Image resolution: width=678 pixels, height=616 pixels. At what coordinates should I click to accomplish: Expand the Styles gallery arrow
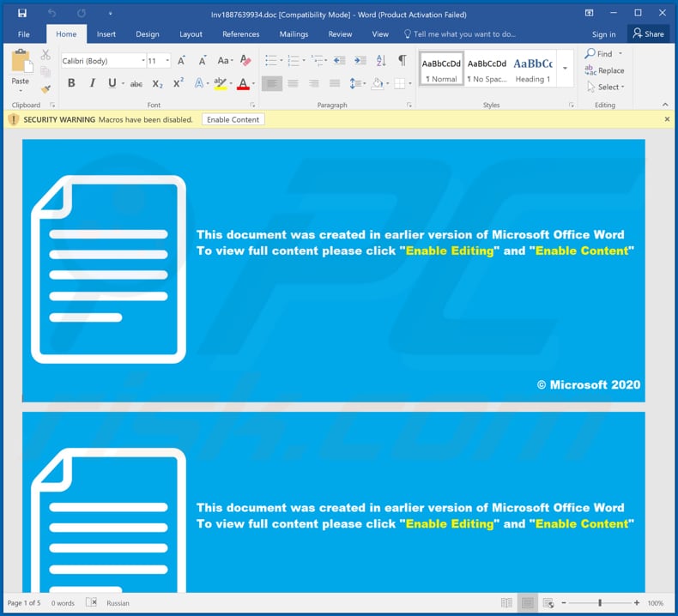click(x=566, y=69)
